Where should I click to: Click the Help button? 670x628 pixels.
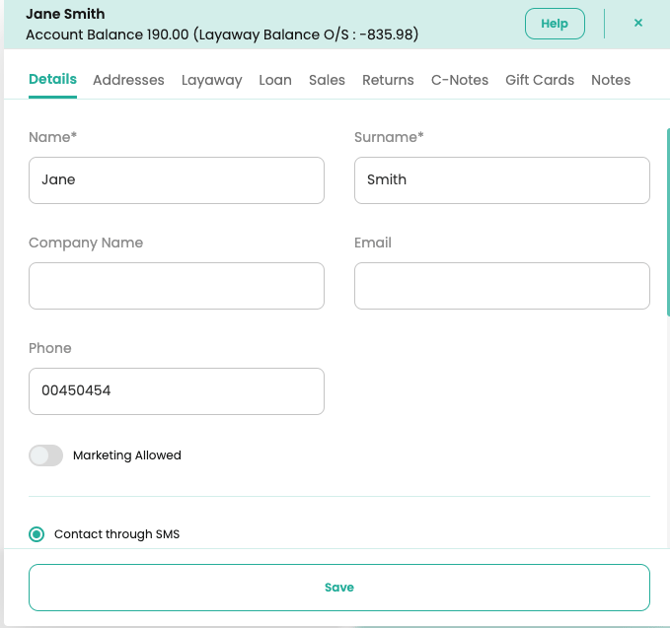554,24
